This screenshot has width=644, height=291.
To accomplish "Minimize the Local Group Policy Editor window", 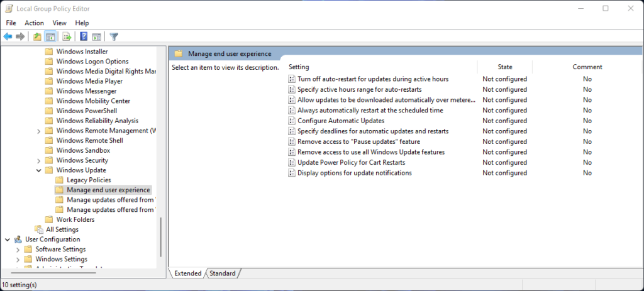I will [580, 8].
